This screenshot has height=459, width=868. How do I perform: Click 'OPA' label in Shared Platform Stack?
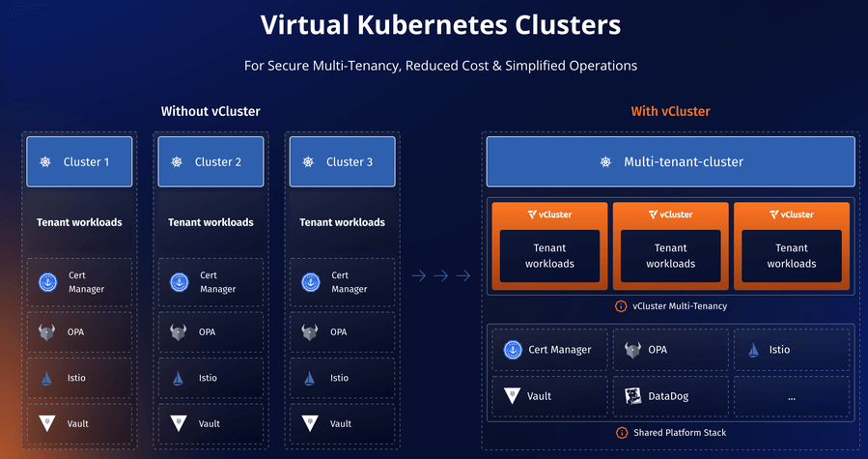658,350
